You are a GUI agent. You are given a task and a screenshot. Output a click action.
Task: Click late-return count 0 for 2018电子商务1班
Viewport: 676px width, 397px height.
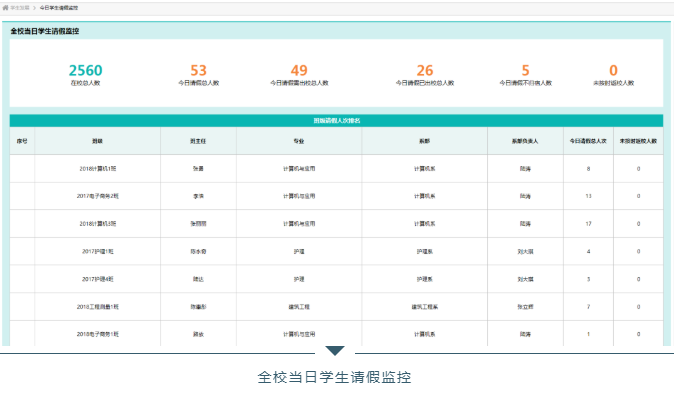click(638, 334)
